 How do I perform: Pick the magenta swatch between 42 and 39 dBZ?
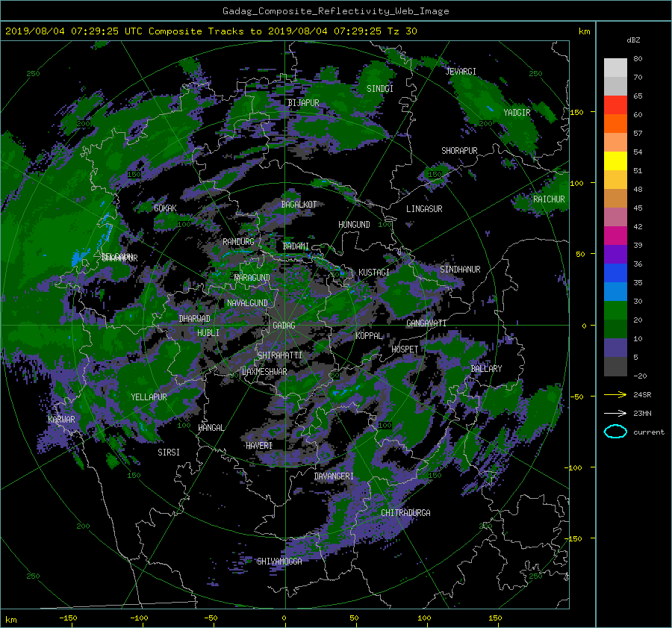click(615, 236)
